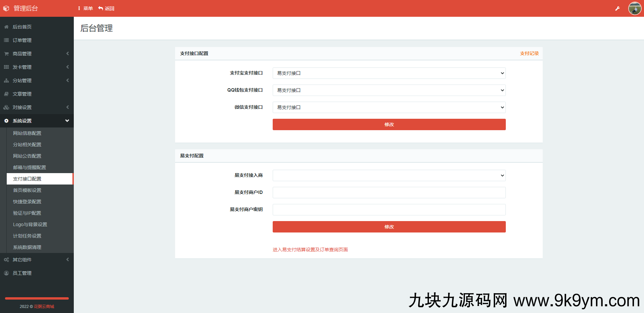Viewport: 644px width, 313px height.
Task: Go to 邮箱与提醒配置 submenu item
Action: pos(30,167)
